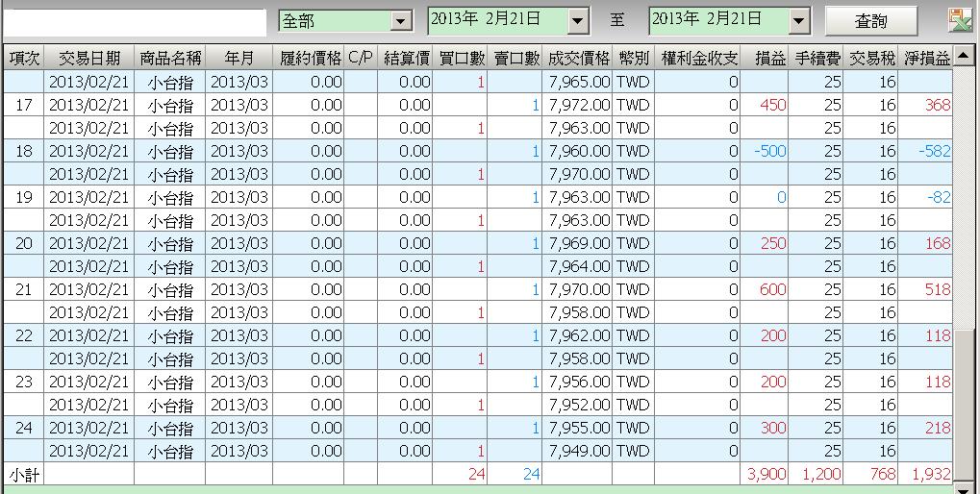
Task: Click the Excel export icon
Action: point(959,20)
